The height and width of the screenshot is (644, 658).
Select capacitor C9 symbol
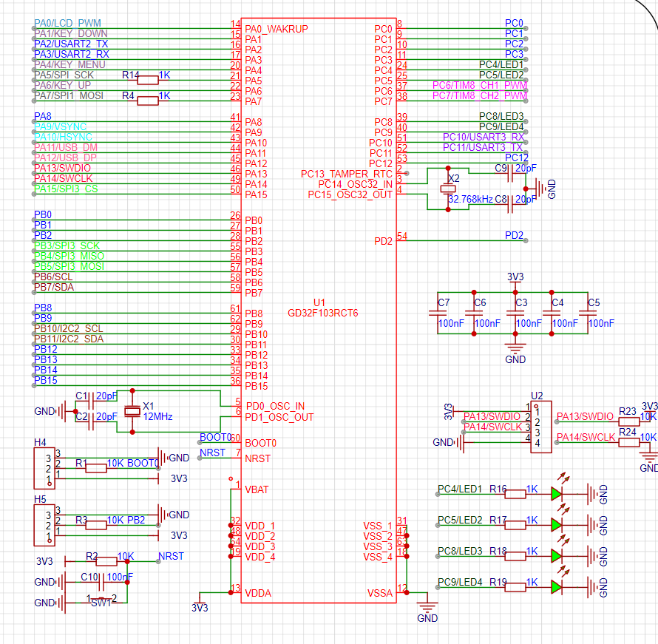click(510, 173)
